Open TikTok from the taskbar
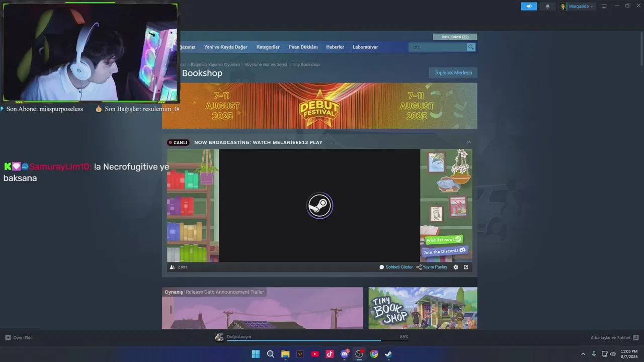 click(330, 354)
